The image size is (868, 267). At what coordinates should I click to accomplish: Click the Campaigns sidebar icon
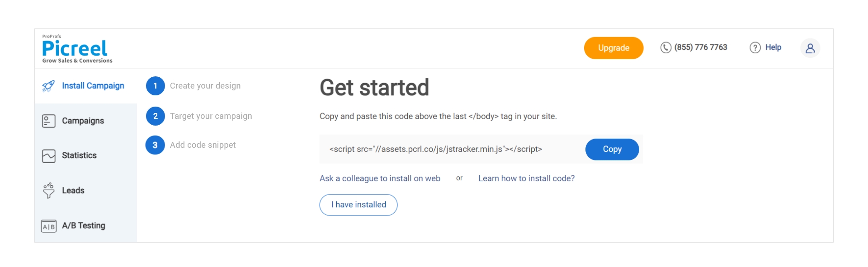48,121
